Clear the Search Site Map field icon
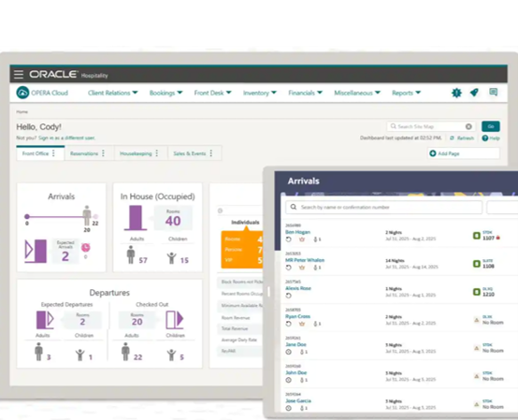518x420 pixels. point(468,126)
